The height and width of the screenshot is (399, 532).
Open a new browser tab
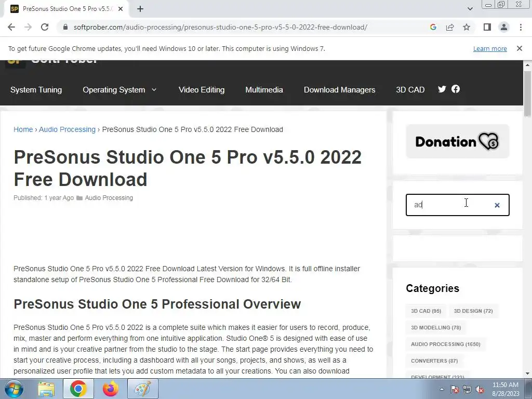140,9
